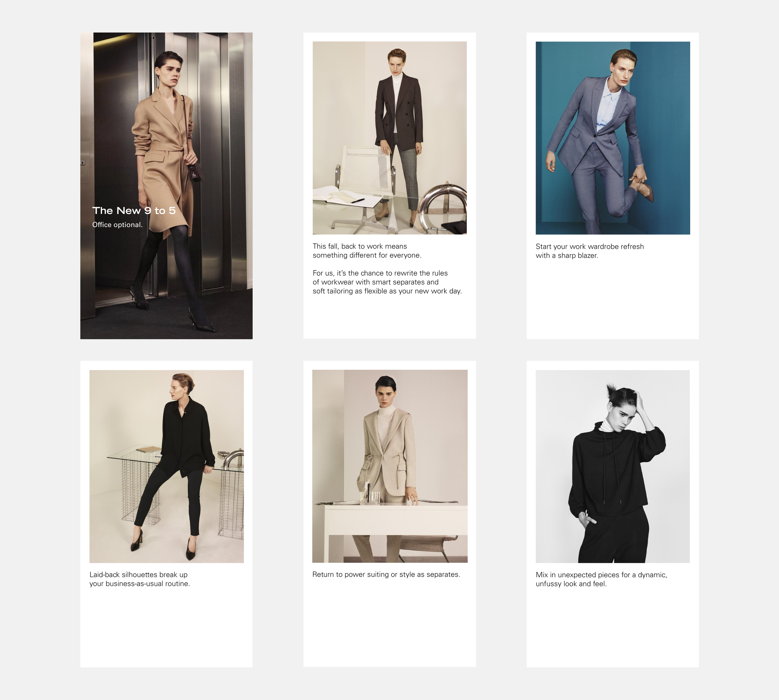Click 'This fall, back to work' paragraph
This screenshot has width=779, height=700.
click(x=367, y=251)
